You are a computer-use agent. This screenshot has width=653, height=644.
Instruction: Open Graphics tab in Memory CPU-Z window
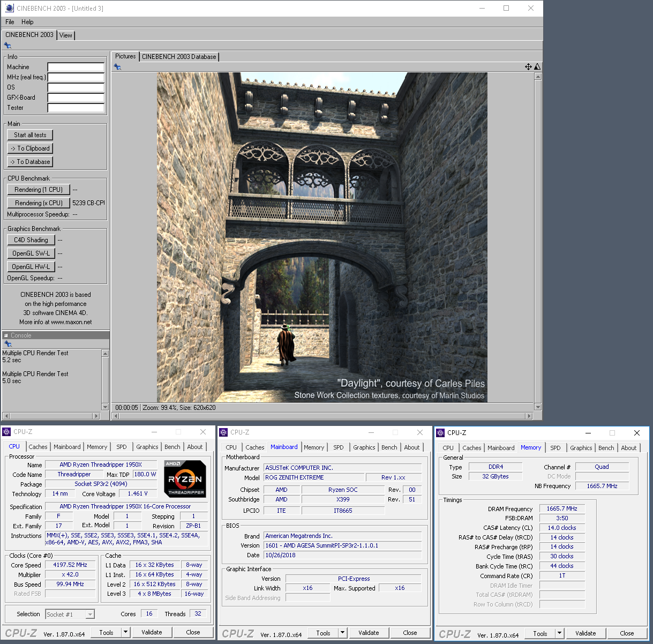click(581, 448)
